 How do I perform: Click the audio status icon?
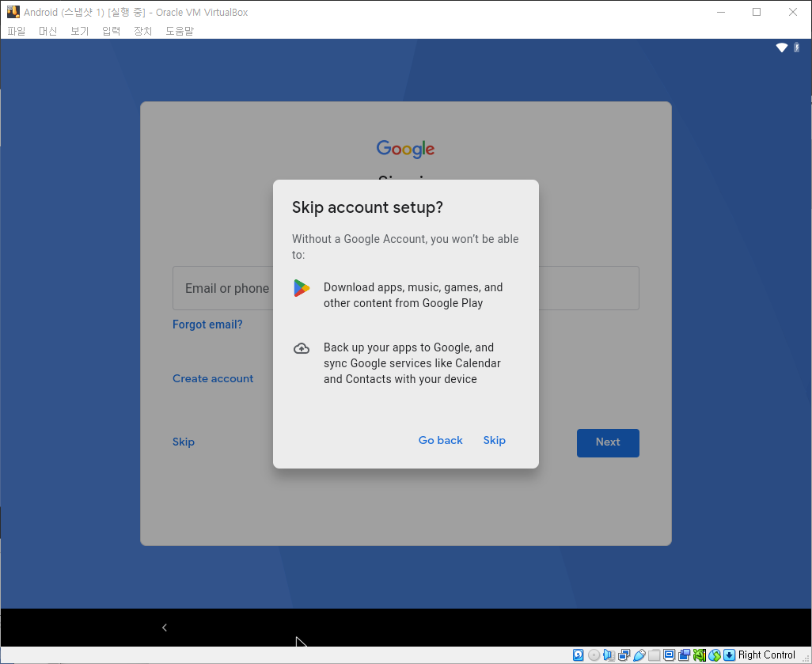pos(609,655)
